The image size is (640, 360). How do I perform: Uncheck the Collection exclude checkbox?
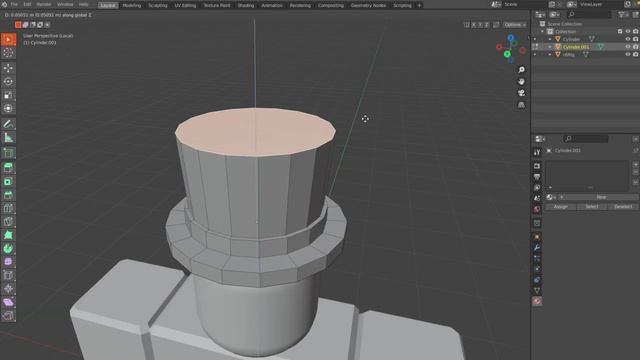(x=620, y=31)
